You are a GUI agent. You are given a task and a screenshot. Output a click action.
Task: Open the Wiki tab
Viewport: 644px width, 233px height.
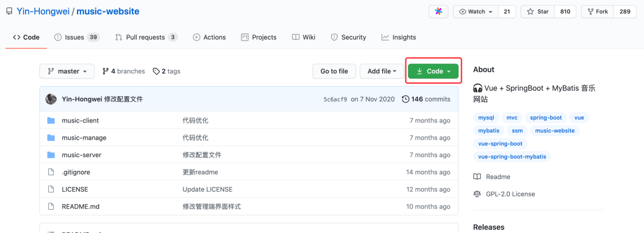coord(304,37)
